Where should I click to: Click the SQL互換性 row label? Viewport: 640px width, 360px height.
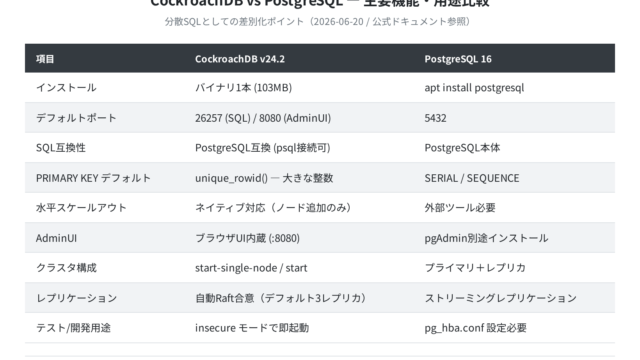click(61, 148)
